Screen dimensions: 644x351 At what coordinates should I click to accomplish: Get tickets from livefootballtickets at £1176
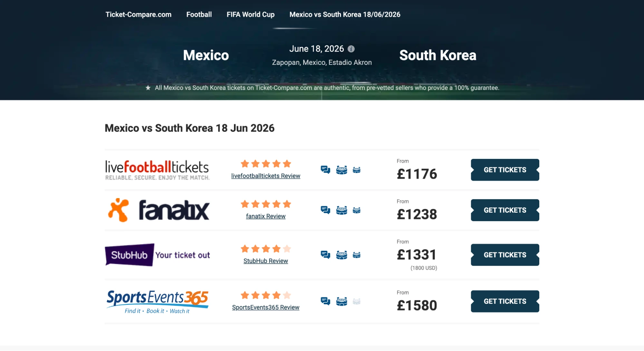[x=505, y=170]
